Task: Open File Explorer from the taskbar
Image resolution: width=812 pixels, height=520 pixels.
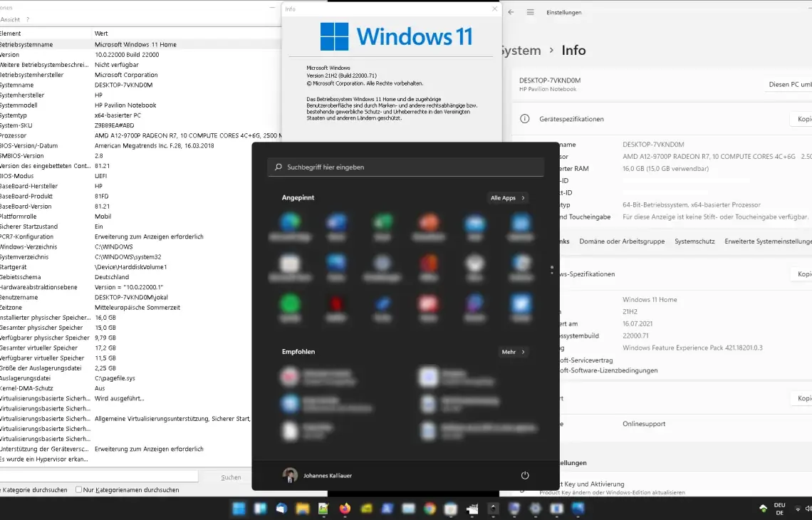Action: tap(303, 509)
